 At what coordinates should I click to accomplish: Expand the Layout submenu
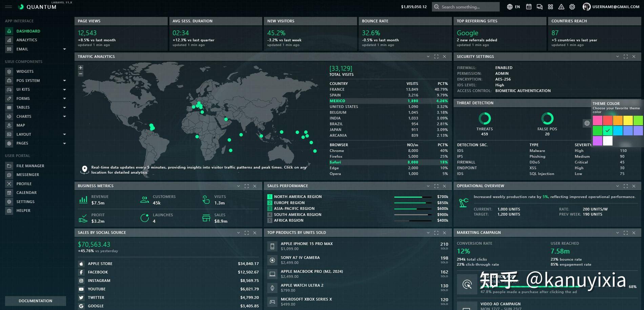coord(64,134)
